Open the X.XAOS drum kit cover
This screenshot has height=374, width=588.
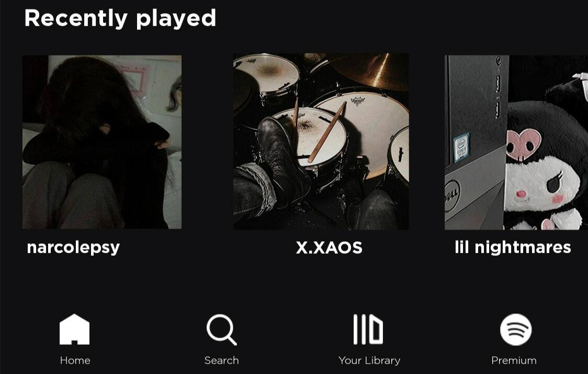321,141
